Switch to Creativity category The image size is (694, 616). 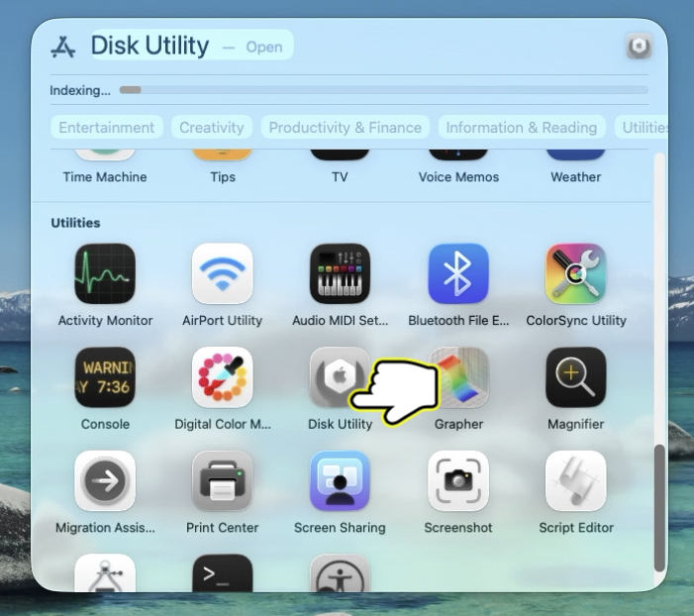(211, 128)
